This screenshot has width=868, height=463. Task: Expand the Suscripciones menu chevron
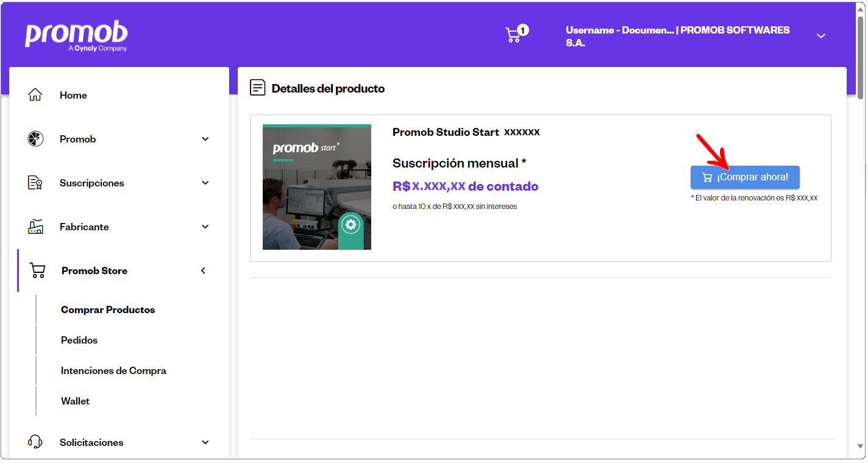(x=205, y=183)
